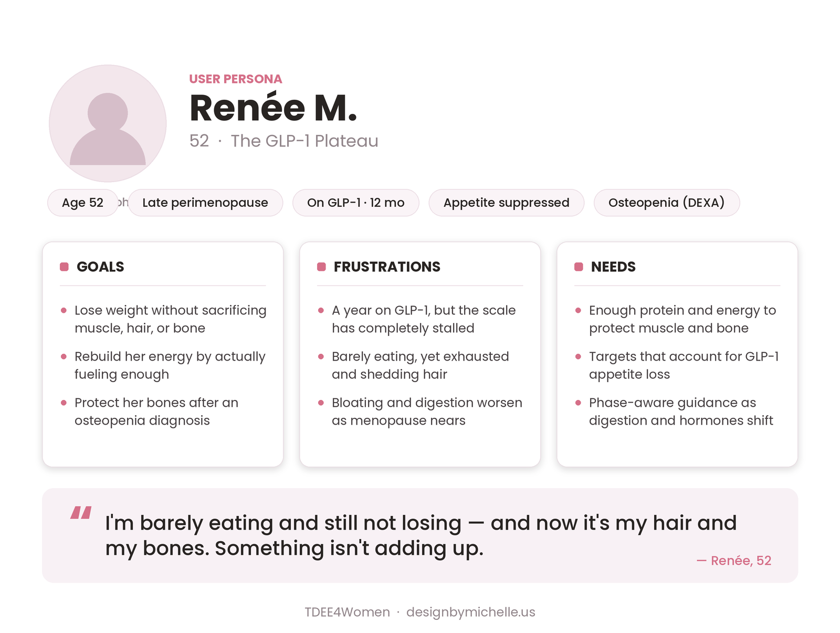Click the 'Renée M.' persona name heading
This screenshot has width=840, height=633.
click(273, 108)
